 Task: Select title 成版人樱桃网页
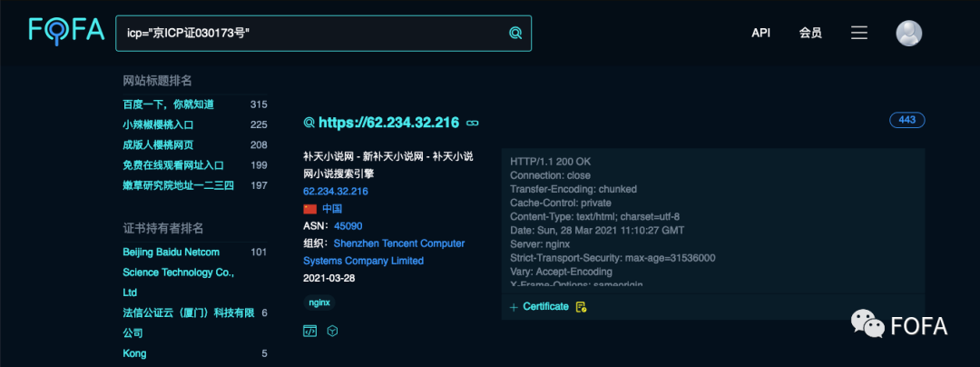click(158, 145)
